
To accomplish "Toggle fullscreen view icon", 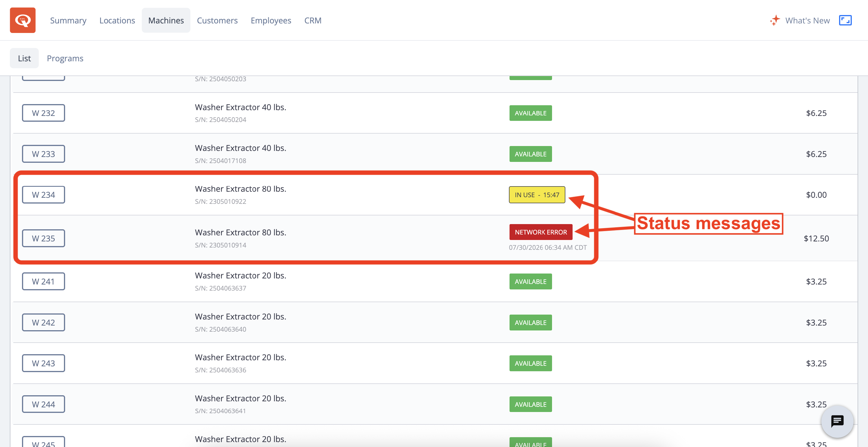I will [x=845, y=21].
